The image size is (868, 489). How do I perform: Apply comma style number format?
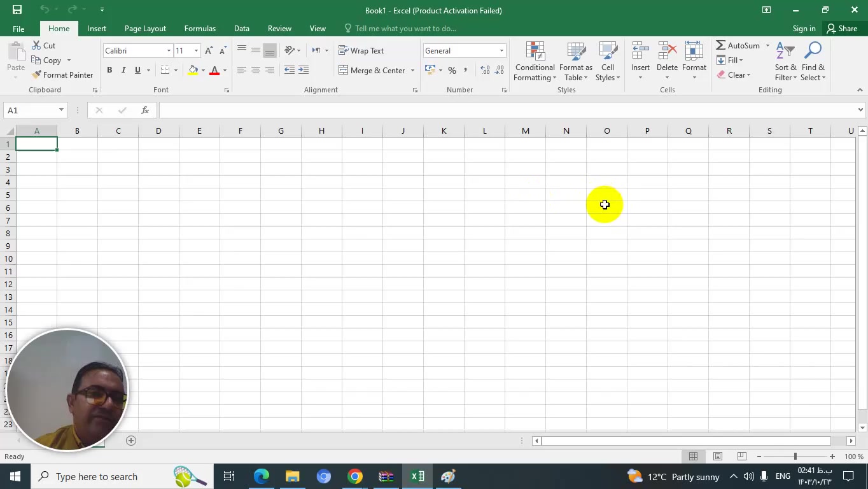pyautogui.click(x=465, y=70)
